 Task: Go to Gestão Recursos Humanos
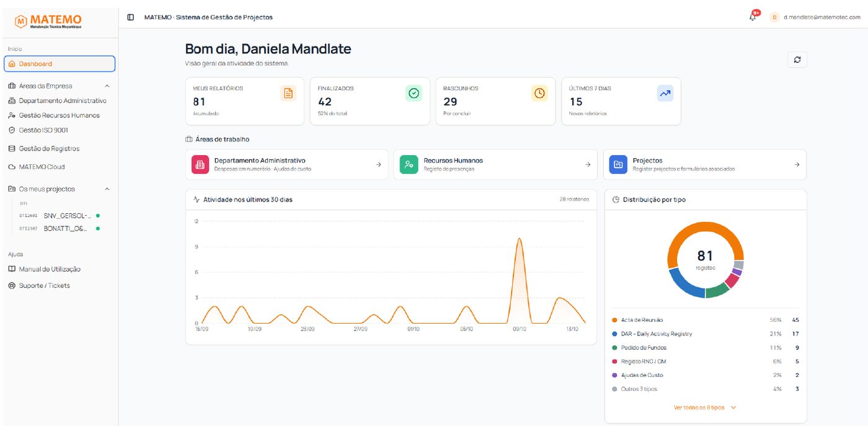60,115
